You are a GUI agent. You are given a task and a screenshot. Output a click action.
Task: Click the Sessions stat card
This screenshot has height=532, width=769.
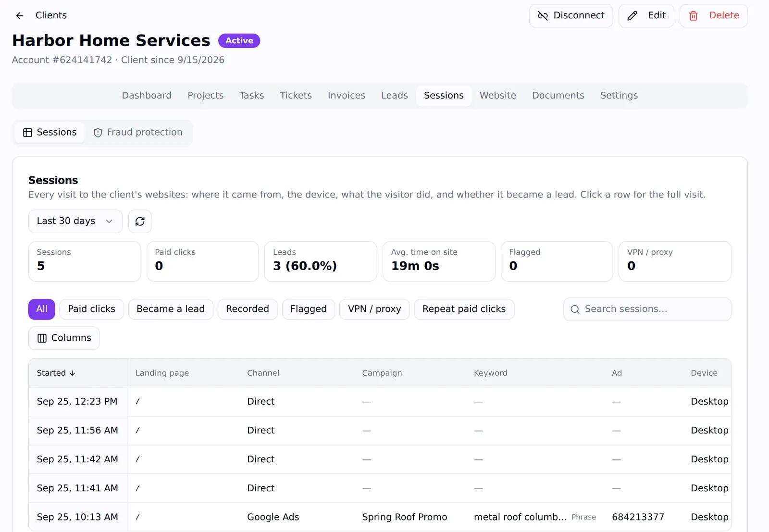[85, 261]
